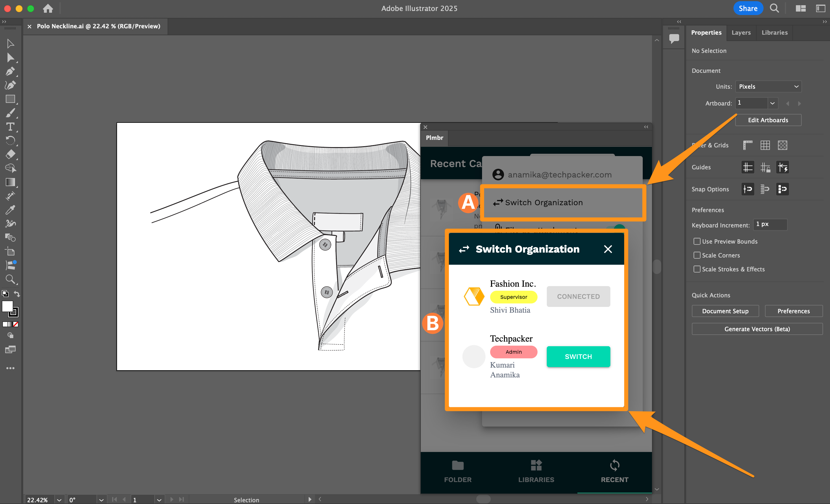Switch to the Properties tab
Viewport: 830px width, 504px height.
point(706,33)
